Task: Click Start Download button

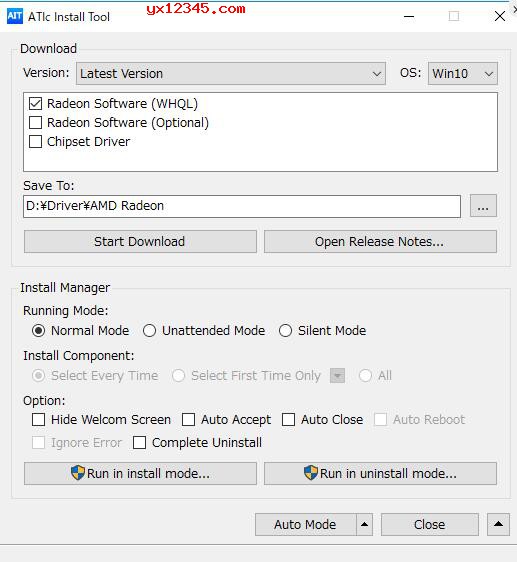Action: 140,242
